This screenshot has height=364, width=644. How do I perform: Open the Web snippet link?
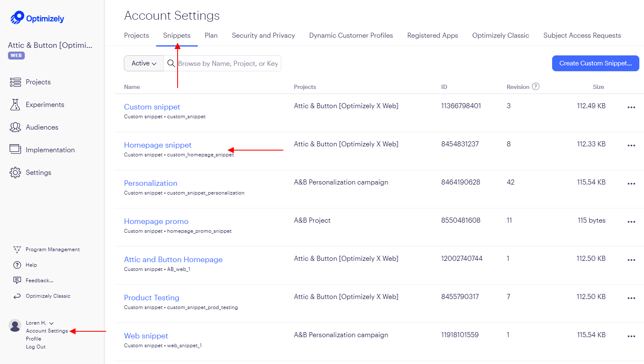click(146, 336)
